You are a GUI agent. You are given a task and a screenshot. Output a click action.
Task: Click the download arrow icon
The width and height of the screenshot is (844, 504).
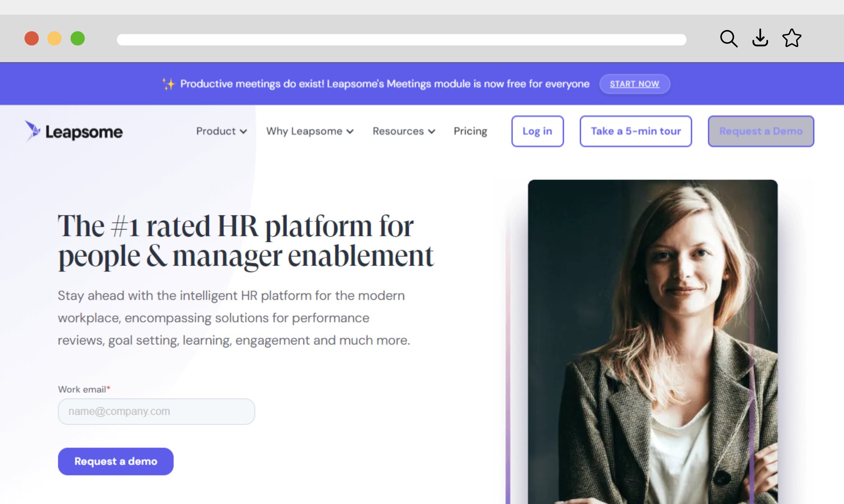tap(760, 38)
